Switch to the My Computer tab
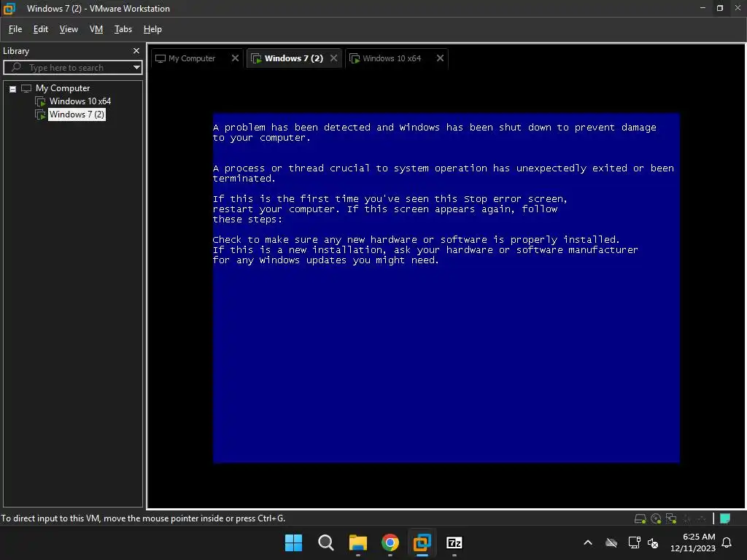The width and height of the screenshot is (747, 560). [192, 58]
